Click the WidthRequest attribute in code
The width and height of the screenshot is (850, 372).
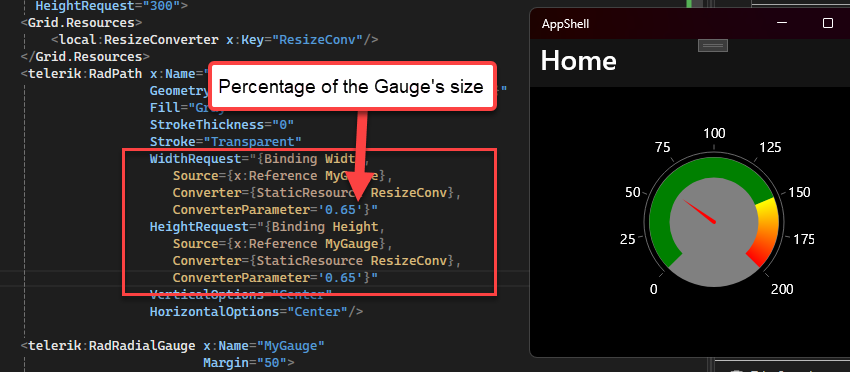click(198, 159)
